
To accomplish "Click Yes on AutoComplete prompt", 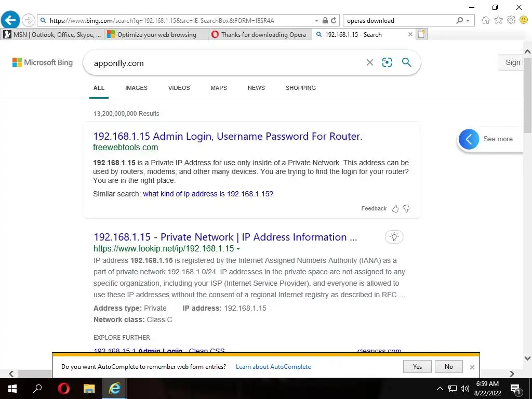I will (417, 367).
